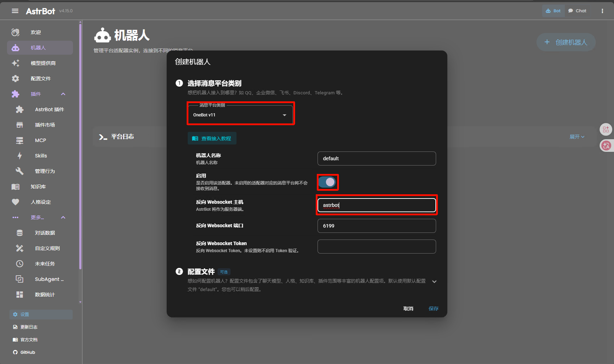
Task: Switch to Bot mode
Action: click(553, 11)
